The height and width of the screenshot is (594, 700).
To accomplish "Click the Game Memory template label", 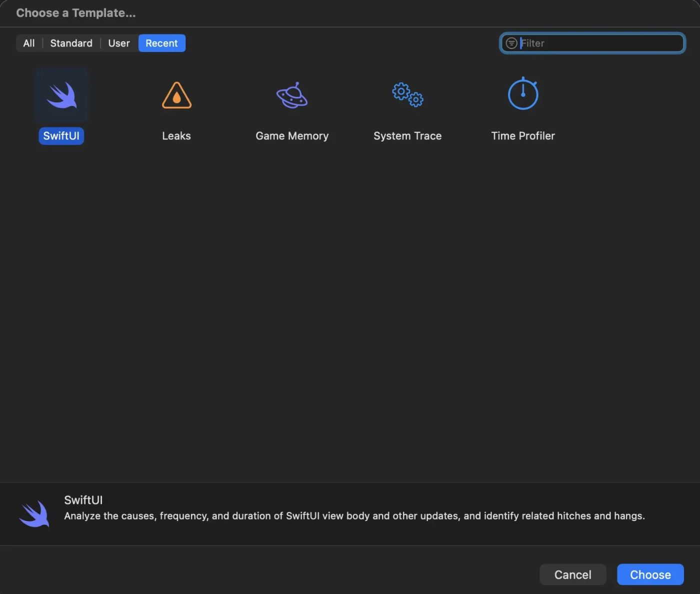I will 292,136.
